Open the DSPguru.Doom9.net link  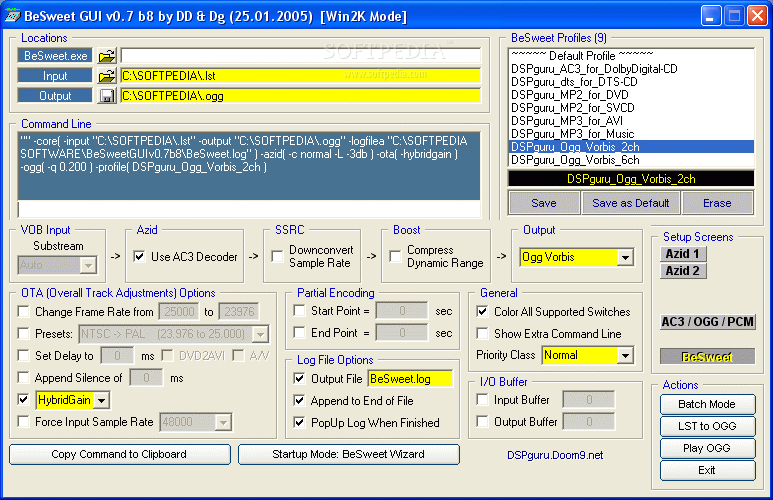click(555, 455)
